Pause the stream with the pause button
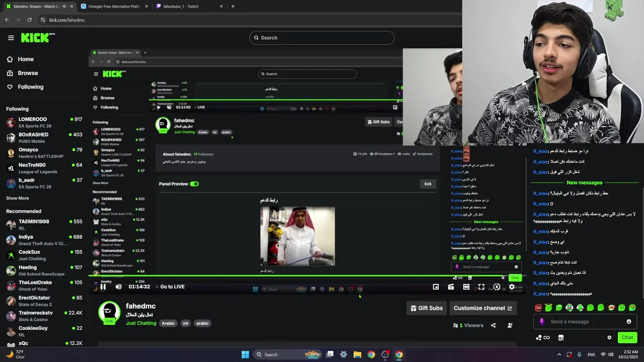Viewport: 644px width, 362px height. pyautogui.click(x=103, y=287)
